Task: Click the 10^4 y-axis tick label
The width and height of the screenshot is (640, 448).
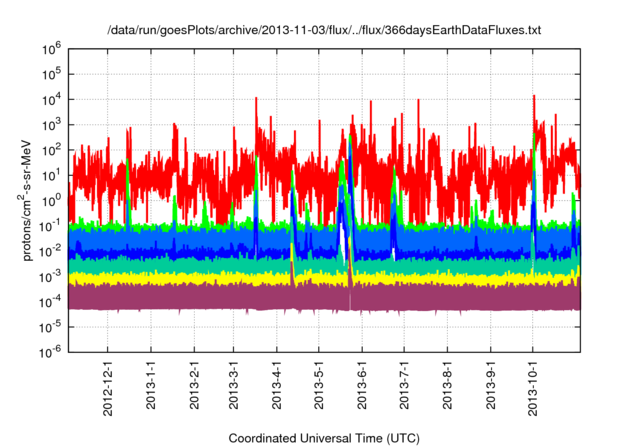Action: [51, 100]
